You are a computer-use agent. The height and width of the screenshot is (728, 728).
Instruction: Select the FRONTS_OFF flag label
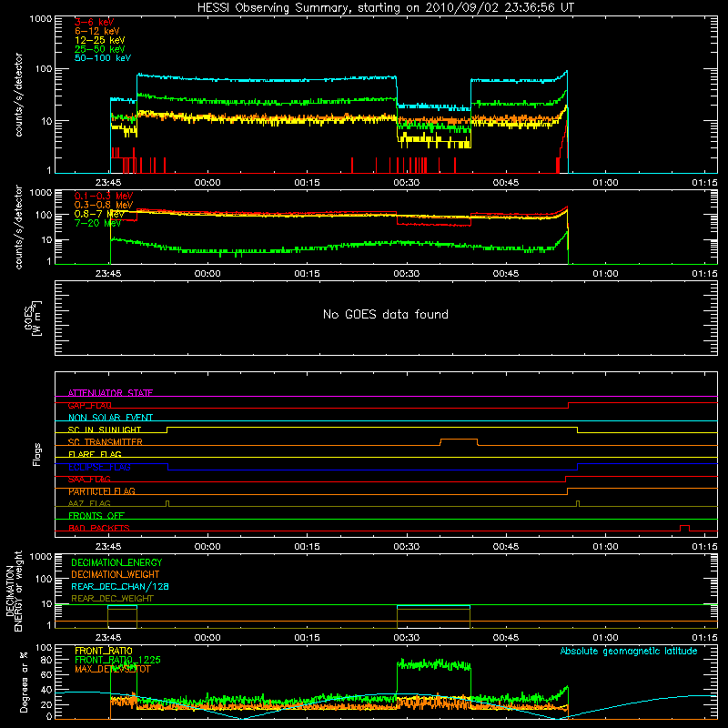point(96,516)
